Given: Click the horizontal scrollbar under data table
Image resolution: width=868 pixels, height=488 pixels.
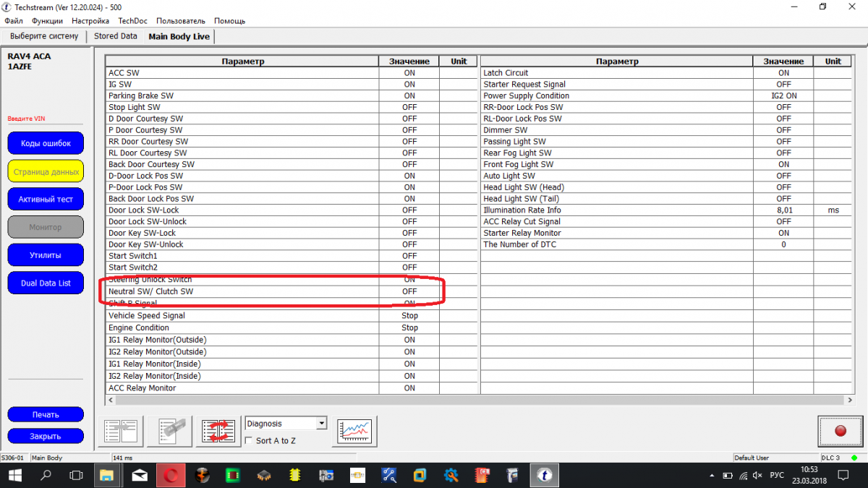Looking at the screenshot, I should tap(479, 399).
